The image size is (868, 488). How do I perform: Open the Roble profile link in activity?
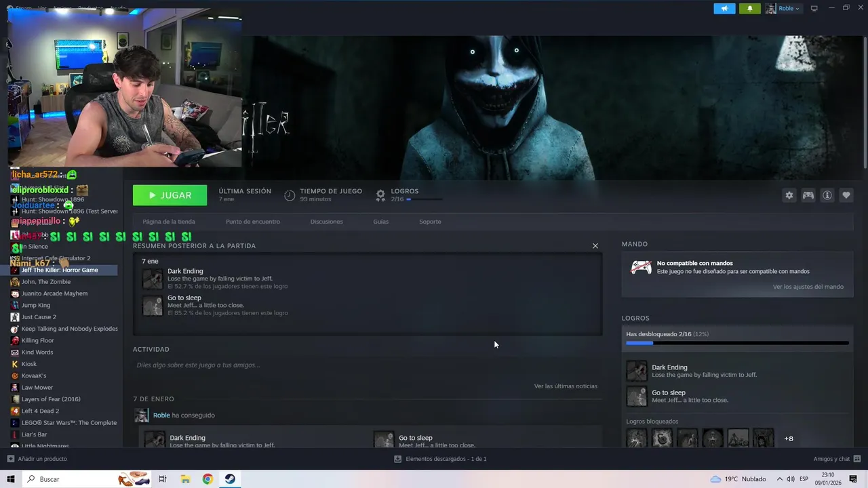(161, 415)
